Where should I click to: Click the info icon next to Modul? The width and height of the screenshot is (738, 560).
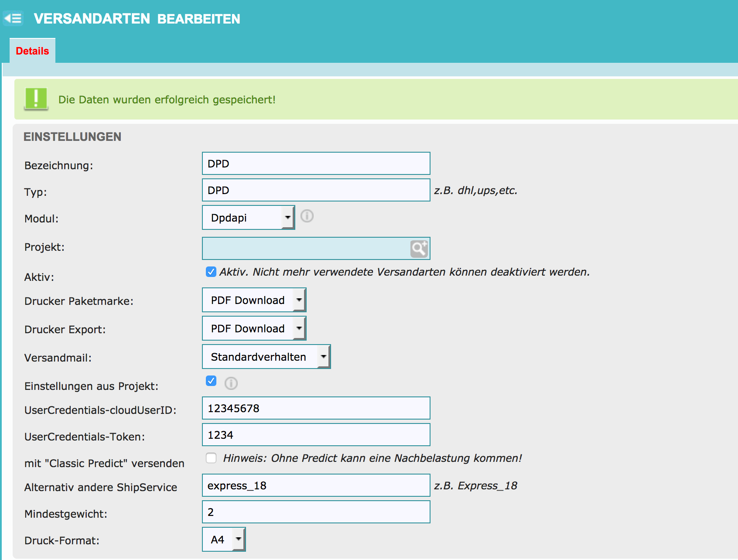[307, 216]
